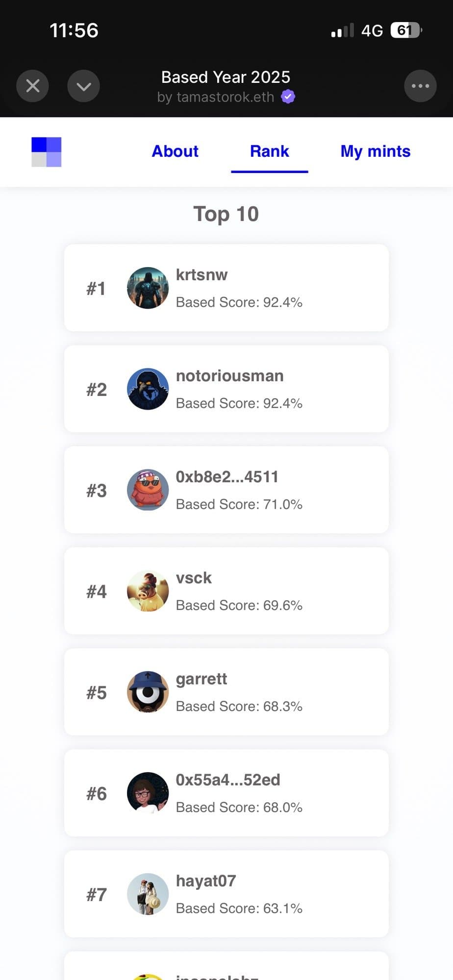Tap the notoriousman username

tap(229, 376)
